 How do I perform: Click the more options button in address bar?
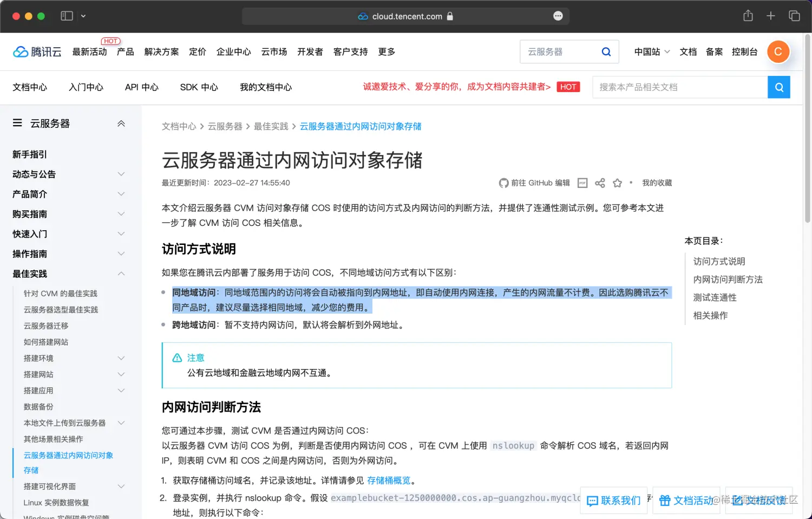point(558,16)
